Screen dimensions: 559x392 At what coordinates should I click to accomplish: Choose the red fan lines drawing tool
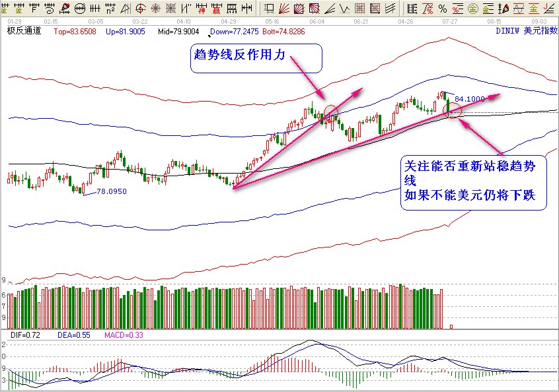click(283, 9)
